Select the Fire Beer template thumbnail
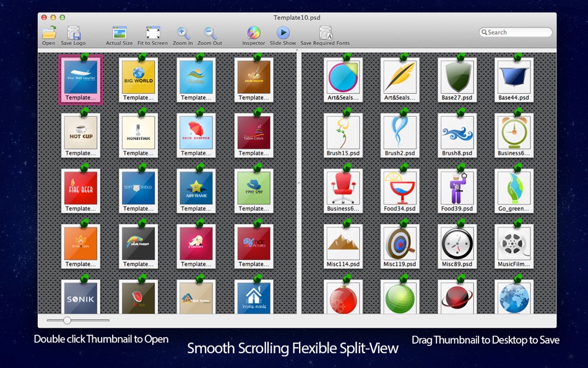This screenshot has height=368, width=588. coord(80,190)
